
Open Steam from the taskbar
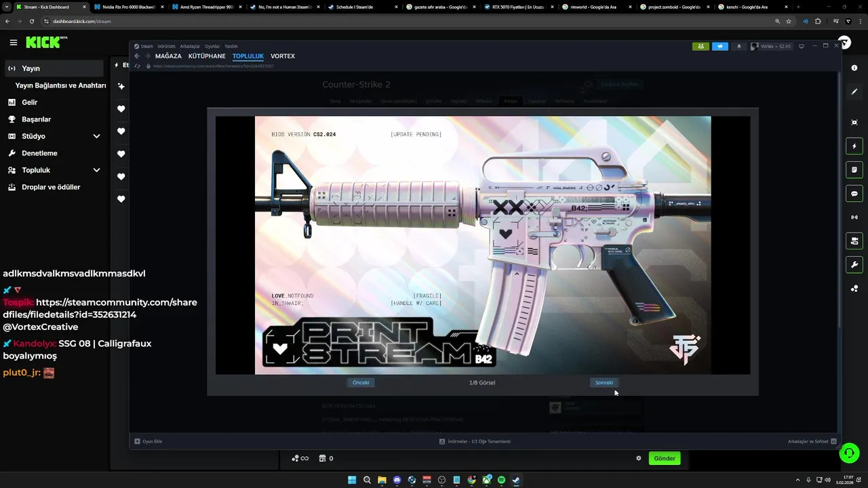click(516, 480)
